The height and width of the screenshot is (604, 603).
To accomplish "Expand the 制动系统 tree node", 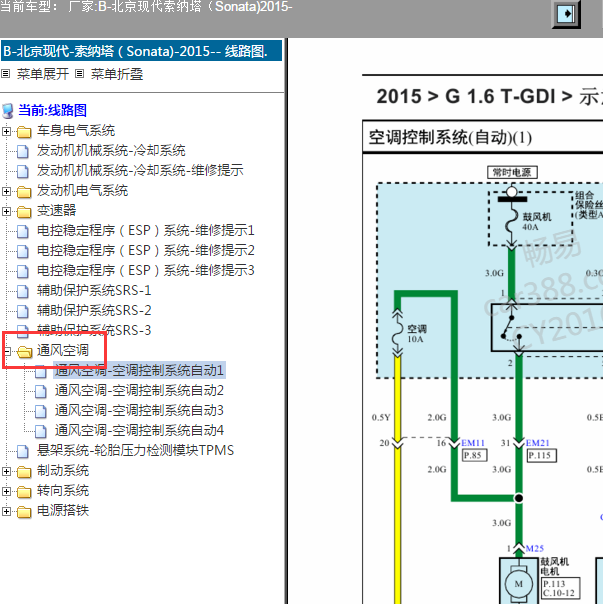I will tap(6, 471).
